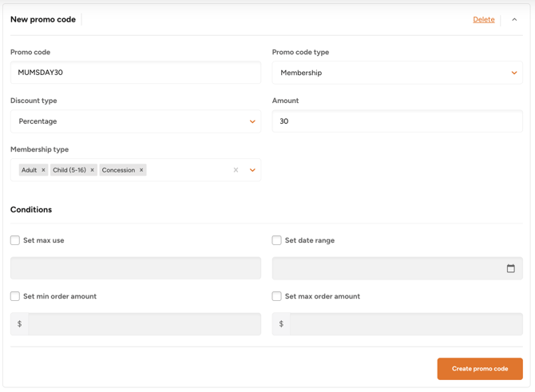Toggle the Set max order amount checkbox
Viewport: 535px width, 392px height.
[277, 296]
